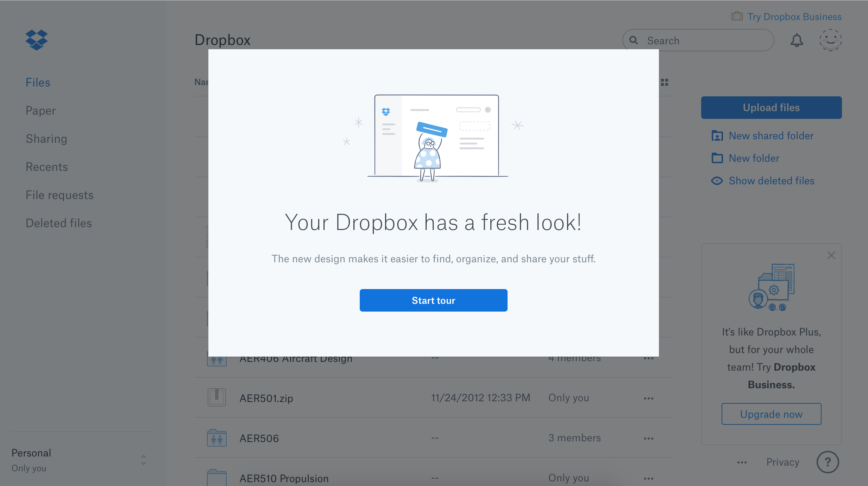This screenshot has height=486, width=868.
Task: Switch to grid view icon
Action: point(665,82)
